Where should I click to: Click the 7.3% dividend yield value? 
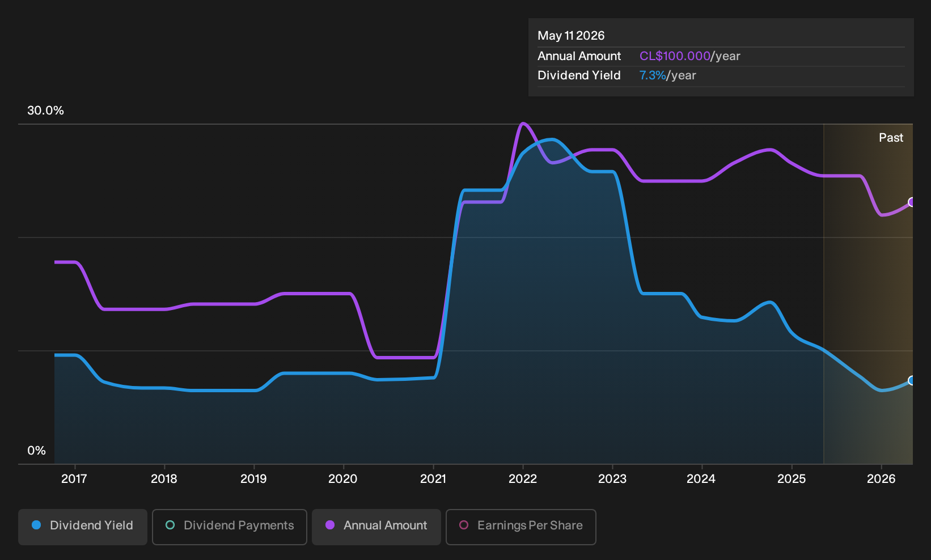(x=653, y=75)
